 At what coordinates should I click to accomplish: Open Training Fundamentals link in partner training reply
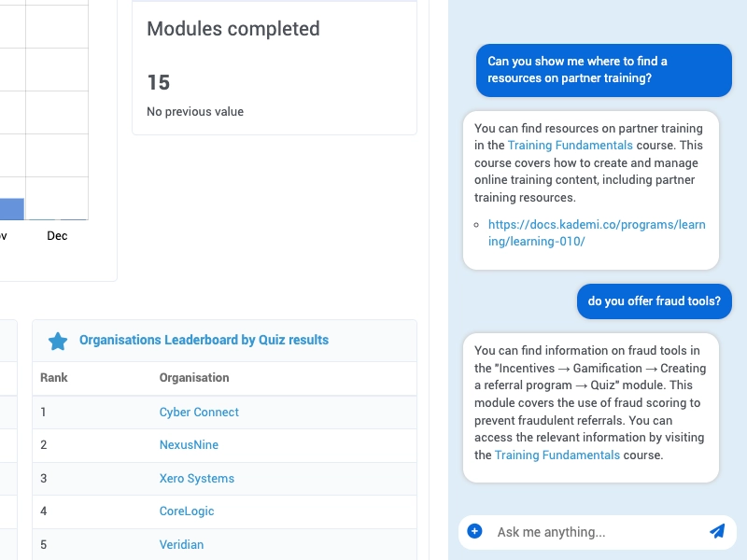(x=570, y=146)
